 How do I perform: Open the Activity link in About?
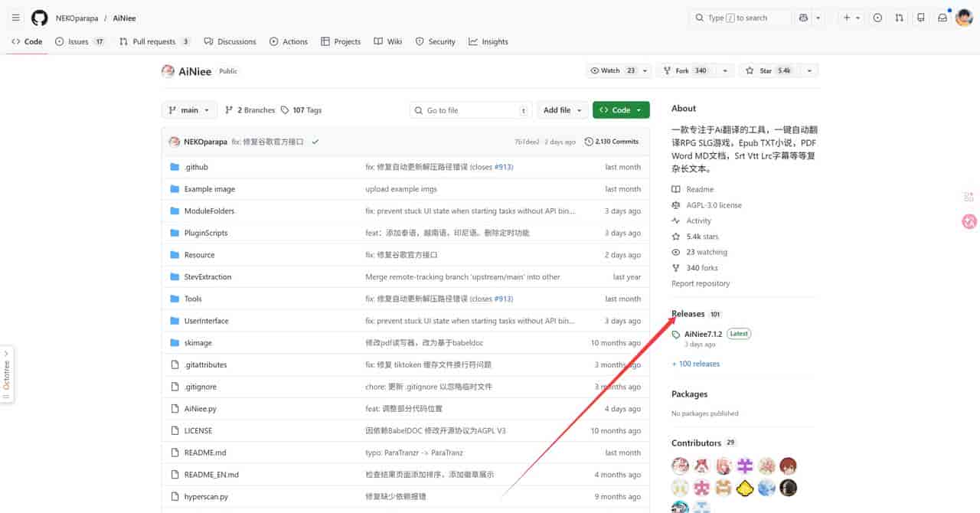(x=691, y=221)
